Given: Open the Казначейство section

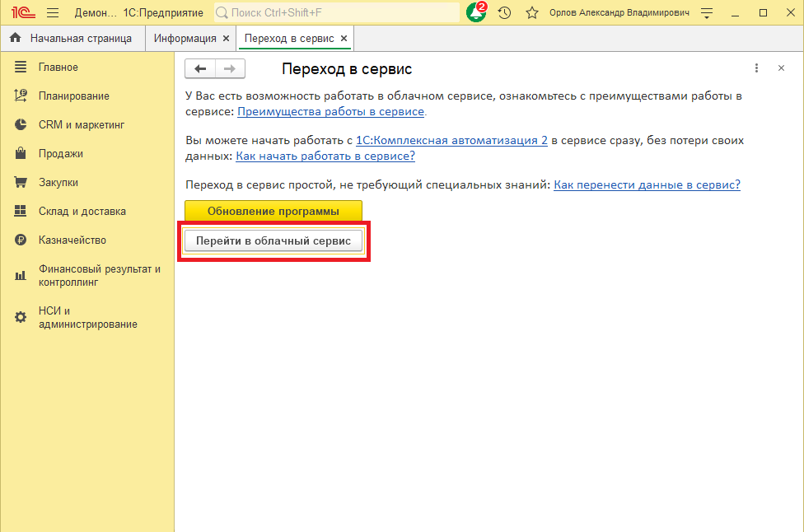Looking at the screenshot, I should pyautogui.click(x=72, y=240).
